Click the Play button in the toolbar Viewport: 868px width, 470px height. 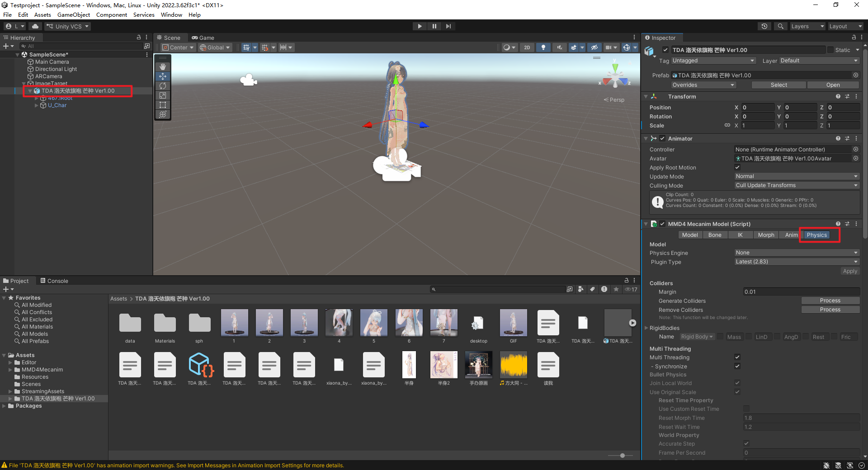point(420,26)
